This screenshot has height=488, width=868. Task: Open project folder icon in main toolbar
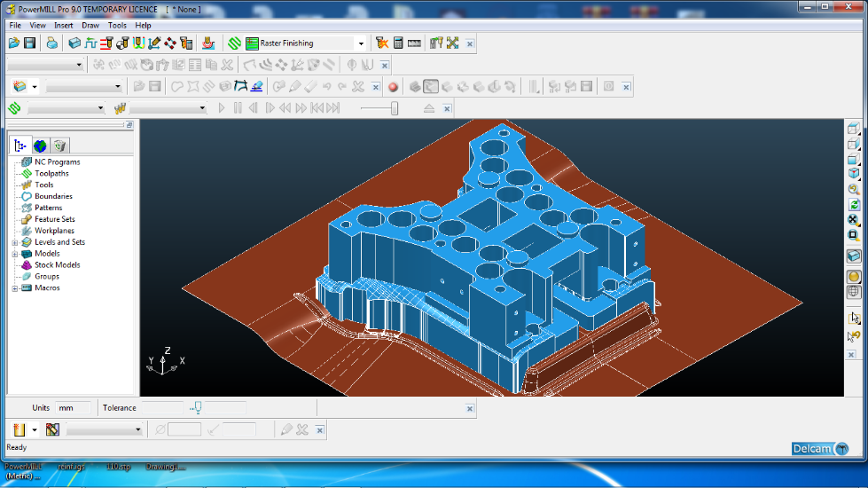[14, 43]
